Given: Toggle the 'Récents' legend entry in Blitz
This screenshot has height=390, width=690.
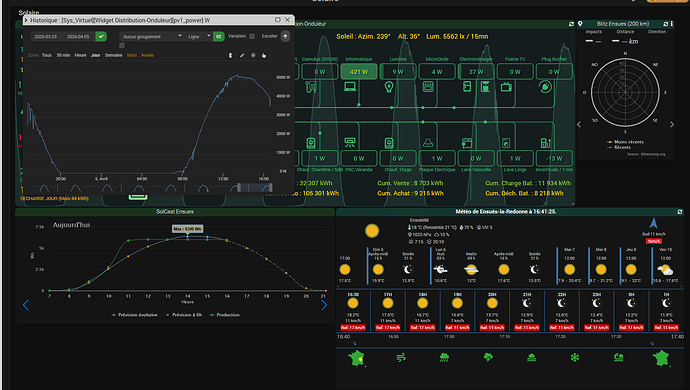Looking at the screenshot, I should click(619, 147).
